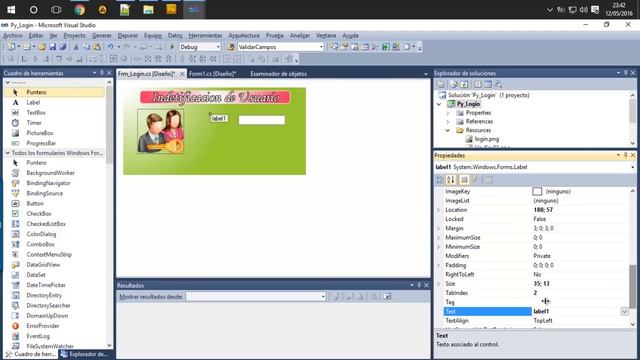Open the Text property value dropdown
Screen dimensions: 640x360
pyautogui.click(x=624, y=312)
